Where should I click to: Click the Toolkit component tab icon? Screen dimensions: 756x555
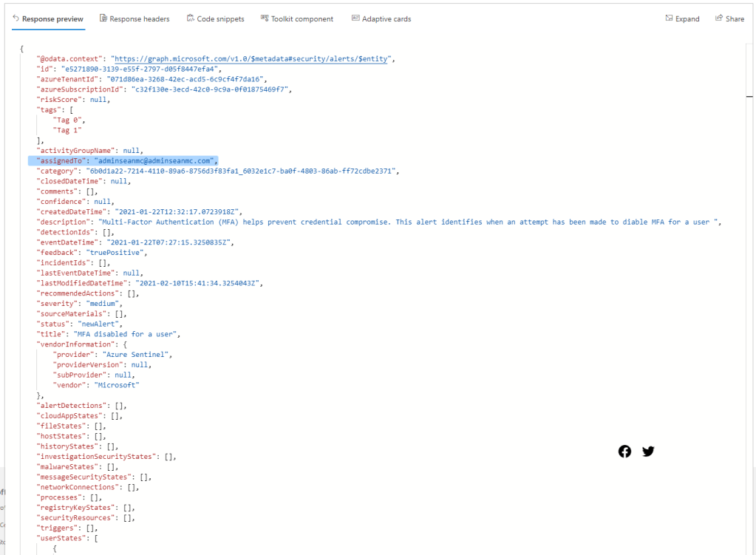pyautogui.click(x=265, y=18)
